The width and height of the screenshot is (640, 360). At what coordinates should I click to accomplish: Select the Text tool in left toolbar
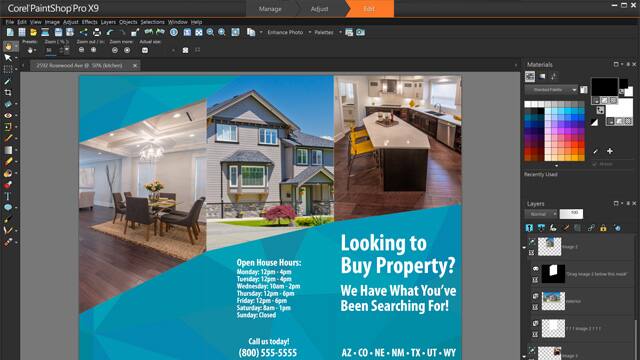pos(8,196)
